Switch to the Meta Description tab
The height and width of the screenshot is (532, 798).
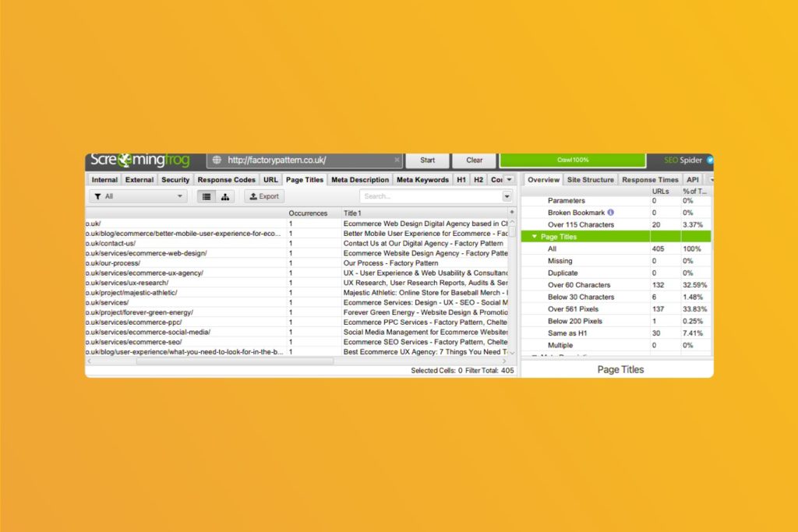(x=360, y=179)
